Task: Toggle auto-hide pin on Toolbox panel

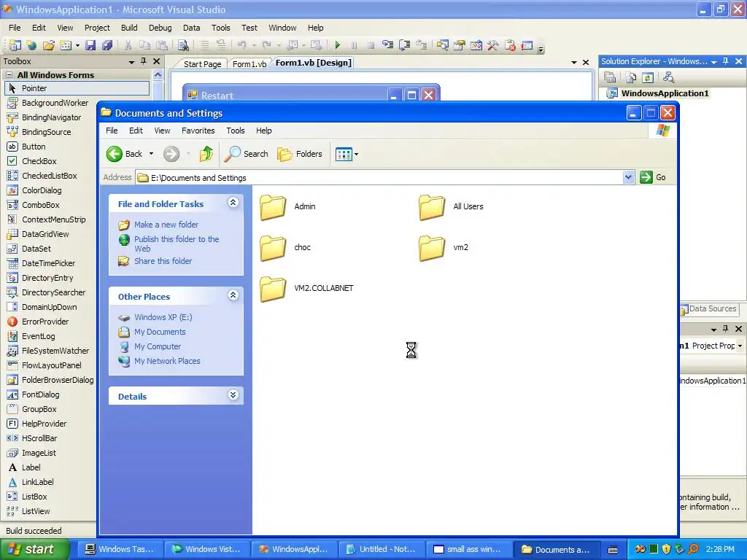Action: point(144,61)
